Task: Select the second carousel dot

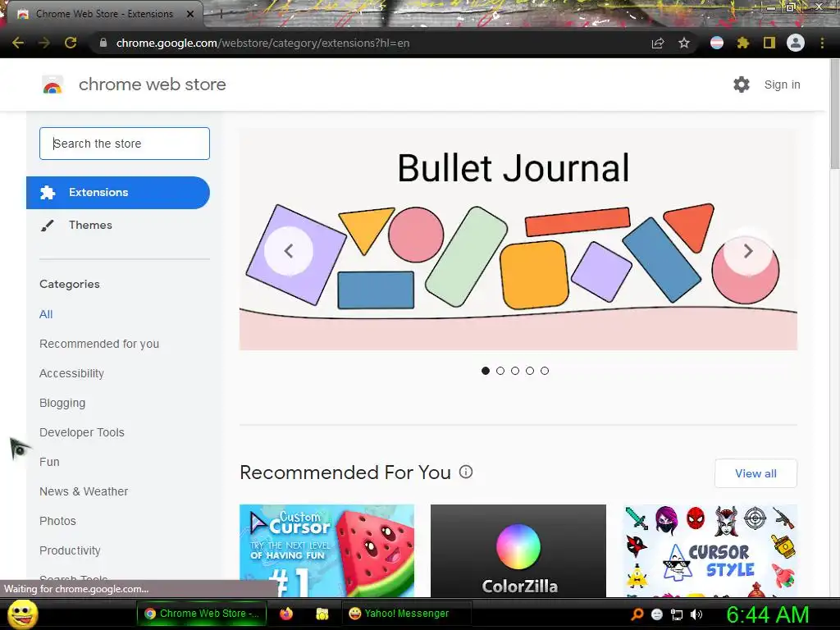Action: (500, 371)
